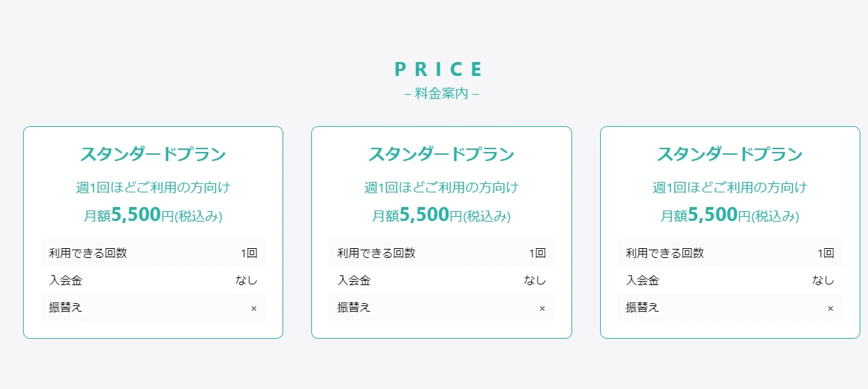Click the × mark in the middle card's 振替え row
The height and width of the screenshot is (389, 868).
click(x=542, y=308)
